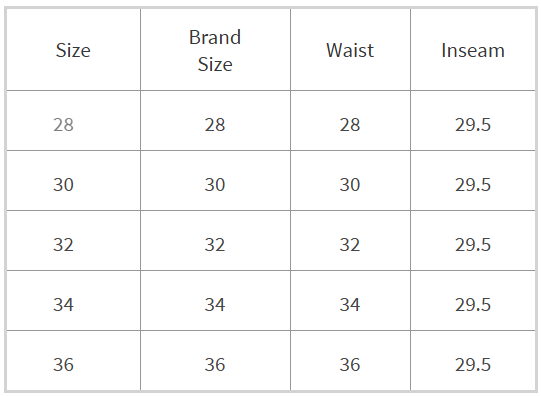The image size is (541, 396).
Task: Click Brand Size value 28
Action: 215,125
